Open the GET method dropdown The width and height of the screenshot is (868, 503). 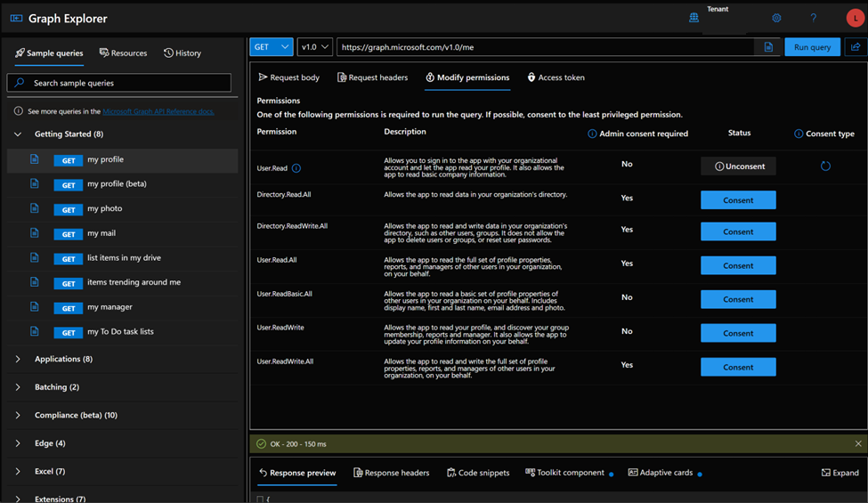(272, 47)
